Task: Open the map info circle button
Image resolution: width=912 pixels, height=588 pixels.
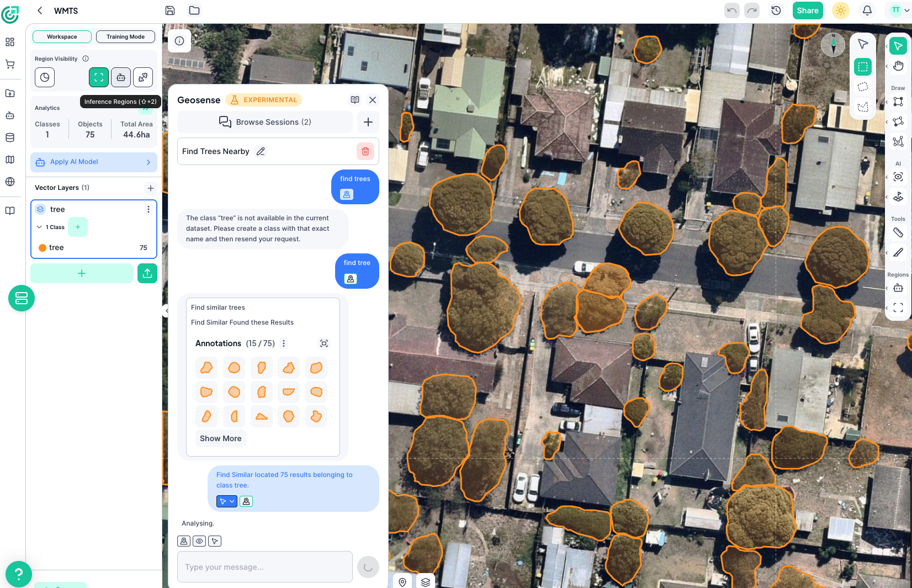Action: pos(179,41)
